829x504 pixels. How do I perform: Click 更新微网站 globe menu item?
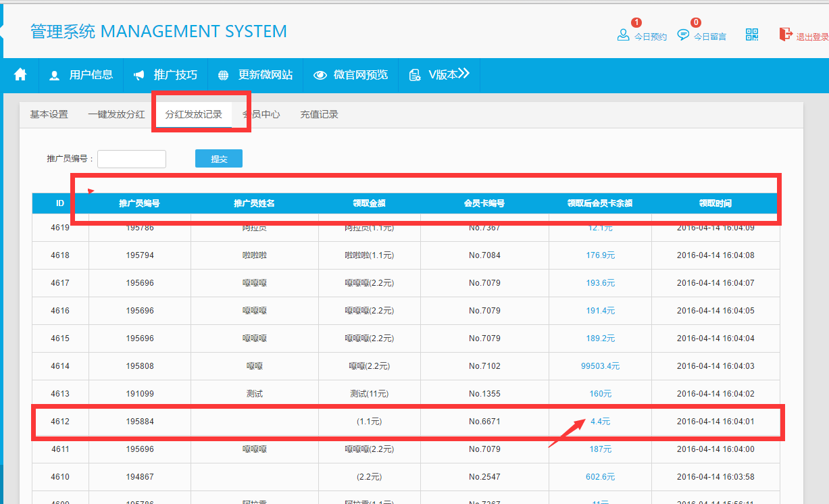[255, 75]
